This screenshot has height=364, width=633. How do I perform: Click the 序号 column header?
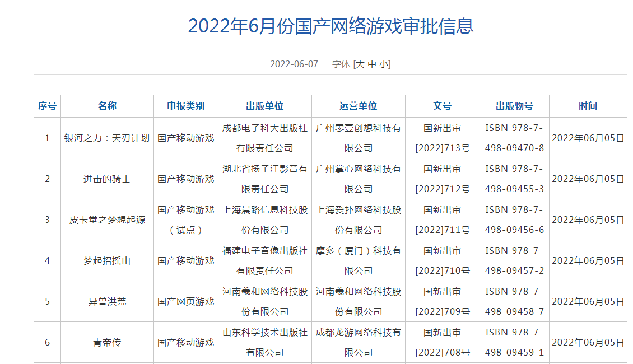pyautogui.click(x=47, y=106)
